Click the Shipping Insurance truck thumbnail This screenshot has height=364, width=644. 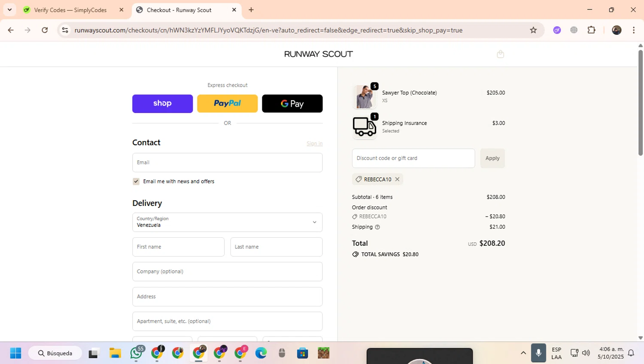click(x=364, y=127)
